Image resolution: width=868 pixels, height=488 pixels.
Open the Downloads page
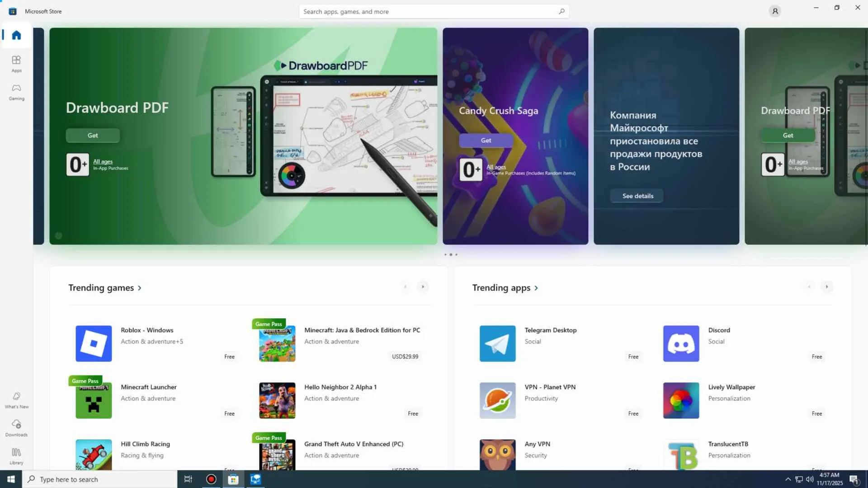16,428
